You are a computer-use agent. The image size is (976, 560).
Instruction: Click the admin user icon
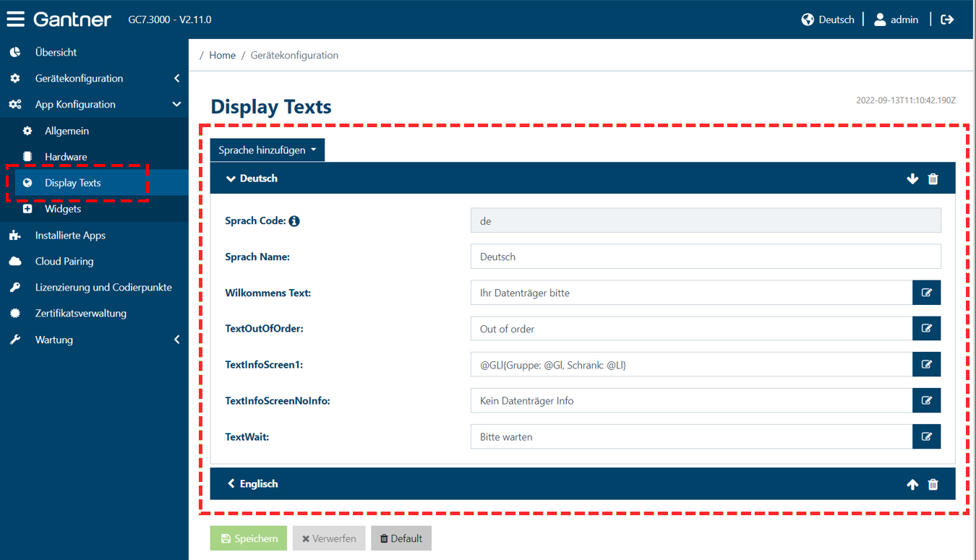coord(880,20)
